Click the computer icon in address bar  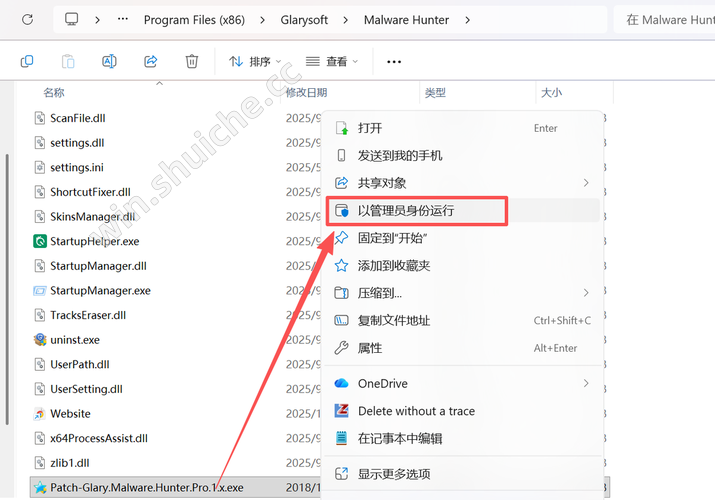click(x=72, y=19)
